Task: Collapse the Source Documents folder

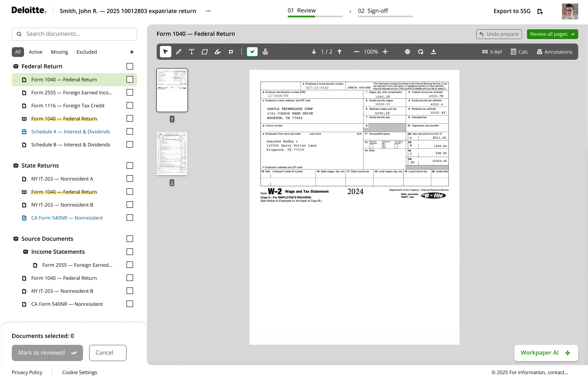Action: pos(16,239)
